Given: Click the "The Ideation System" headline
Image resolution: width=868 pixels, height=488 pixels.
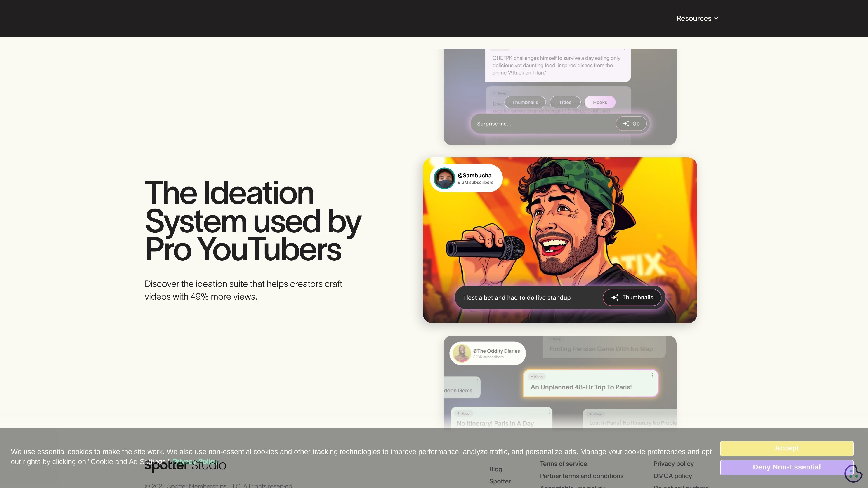Looking at the screenshot, I should coord(253,221).
